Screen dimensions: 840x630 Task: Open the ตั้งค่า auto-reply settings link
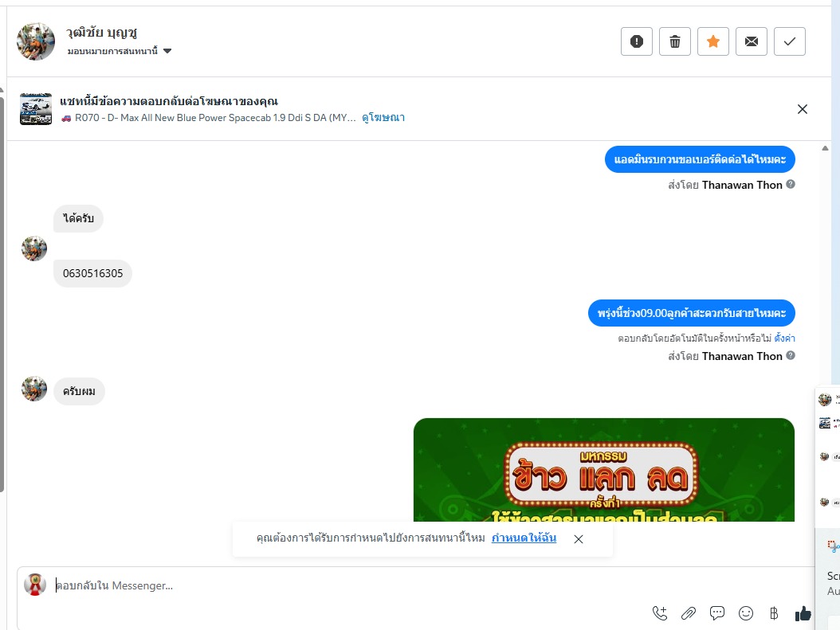[x=784, y=338]
